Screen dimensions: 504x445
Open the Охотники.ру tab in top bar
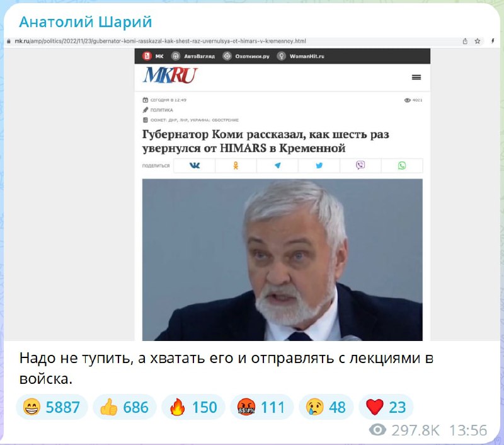pos(246,56)
